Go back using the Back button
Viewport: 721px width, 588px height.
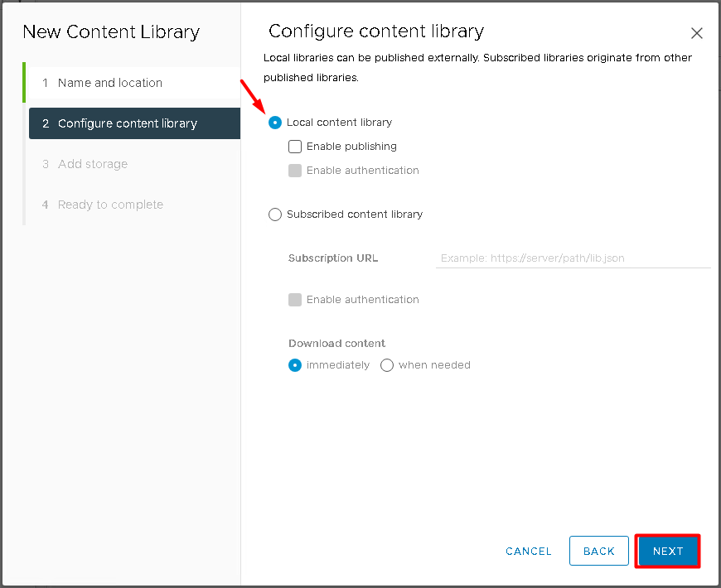[x=598, y=551]
